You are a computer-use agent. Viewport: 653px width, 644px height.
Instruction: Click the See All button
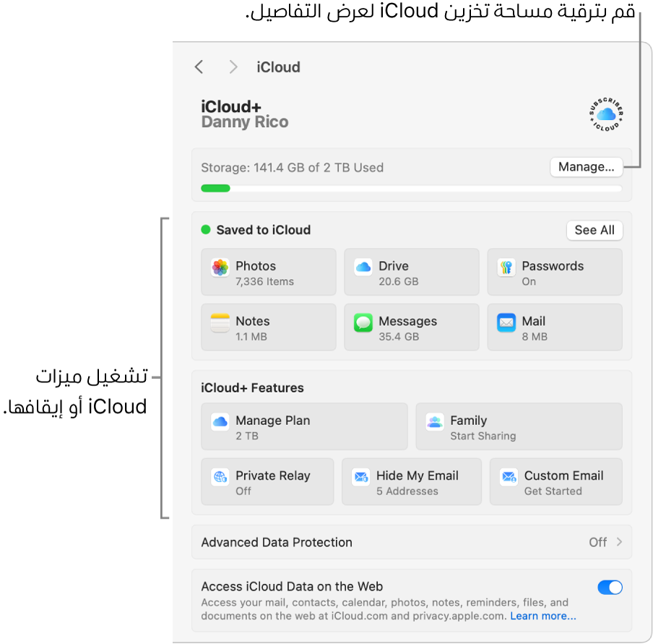[594, 230]
